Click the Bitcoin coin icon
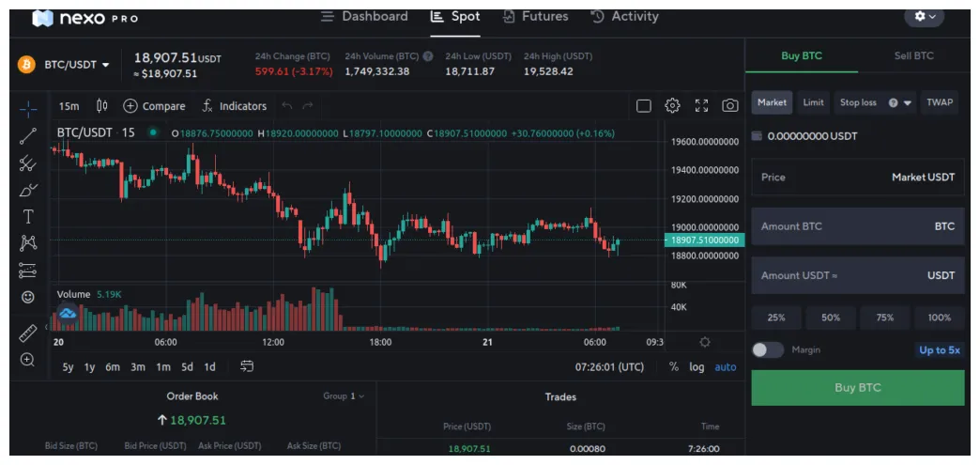This screenshot has width=980, height=465. 26,65
